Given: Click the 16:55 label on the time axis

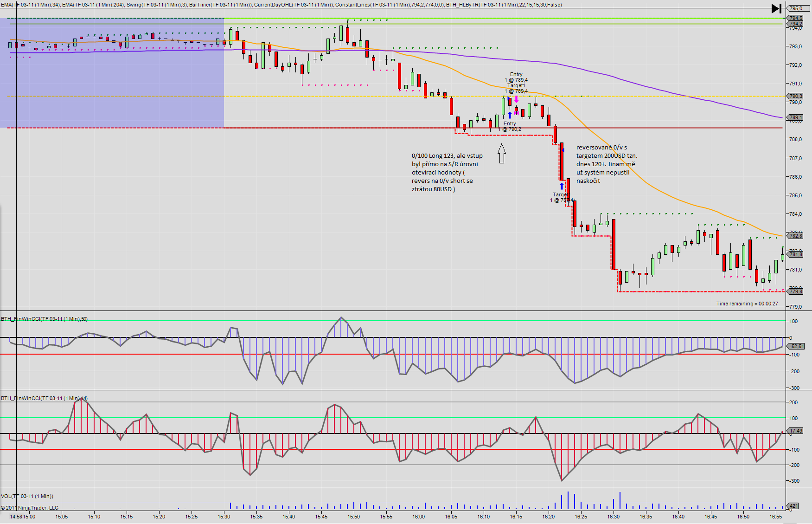Looking at the screenshot, I should (776, 517).
